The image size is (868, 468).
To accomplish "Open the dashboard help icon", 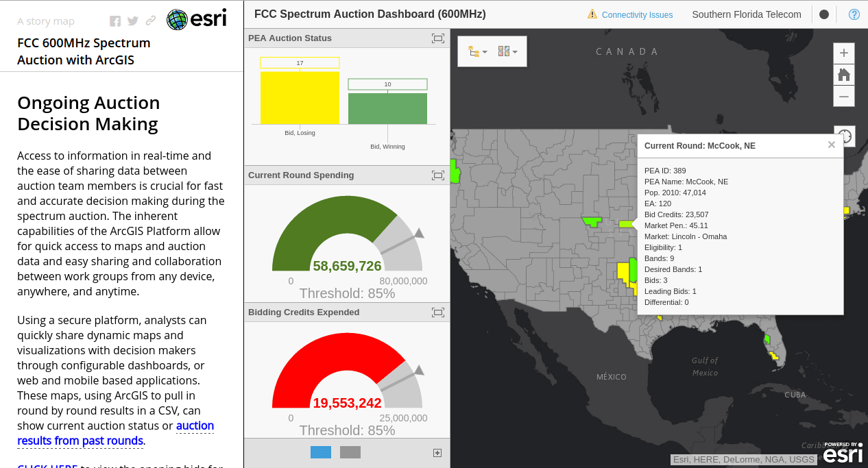I will tap(854, 14).
